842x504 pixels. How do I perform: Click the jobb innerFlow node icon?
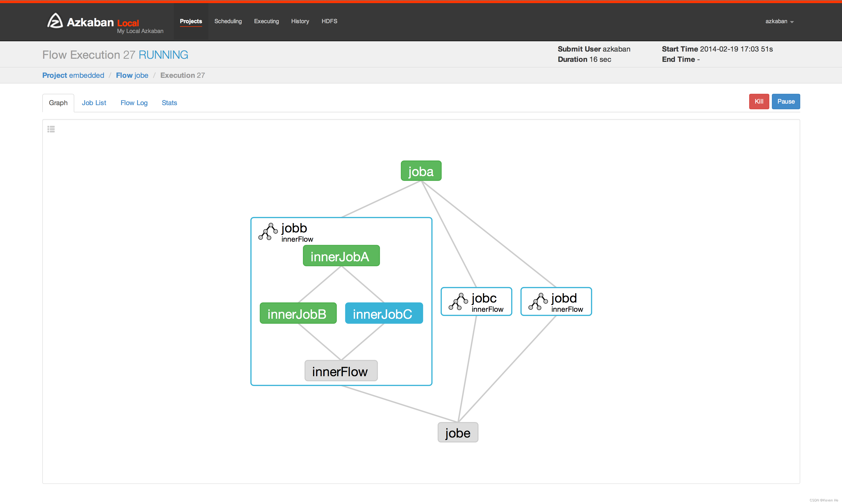coord(268,230)
